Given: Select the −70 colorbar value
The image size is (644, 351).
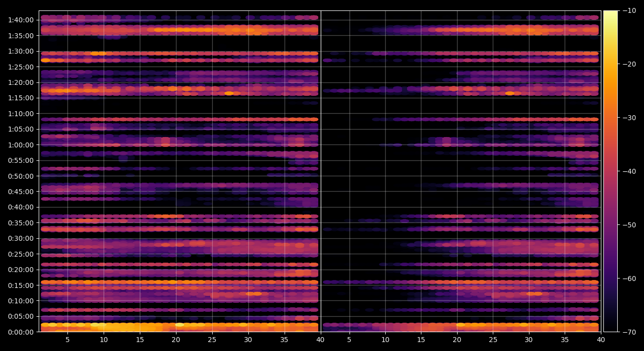Looking at the screenshot, I should [629, 332].
